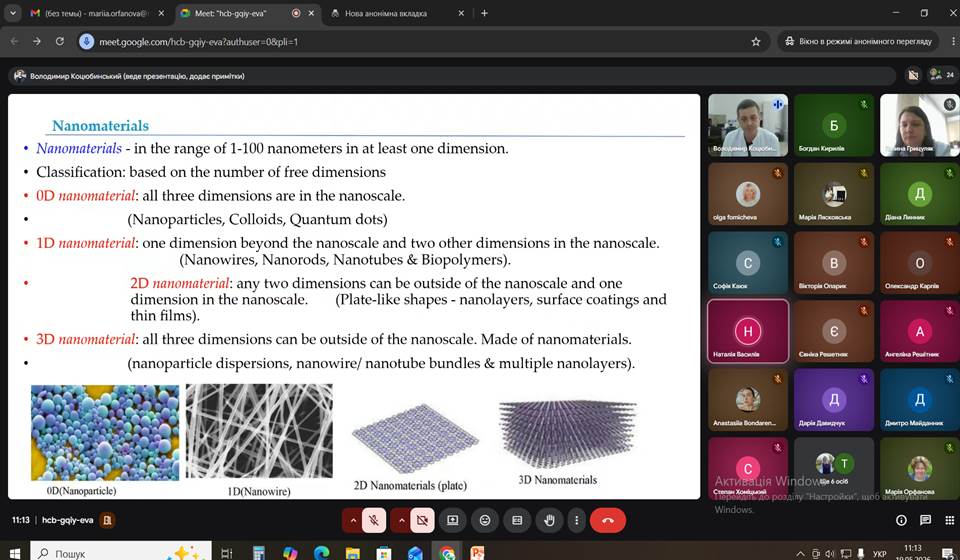This screenshot has width=960, height=560.
Task: Click the present screen button
Action: pyautogui.click(x=452, y=520)
